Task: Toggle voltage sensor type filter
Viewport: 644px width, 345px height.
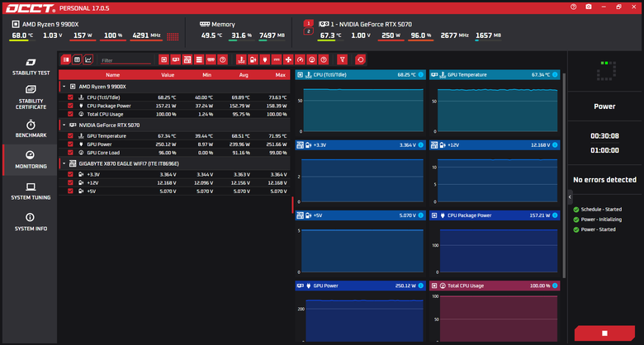Action: tap(253, 60)
